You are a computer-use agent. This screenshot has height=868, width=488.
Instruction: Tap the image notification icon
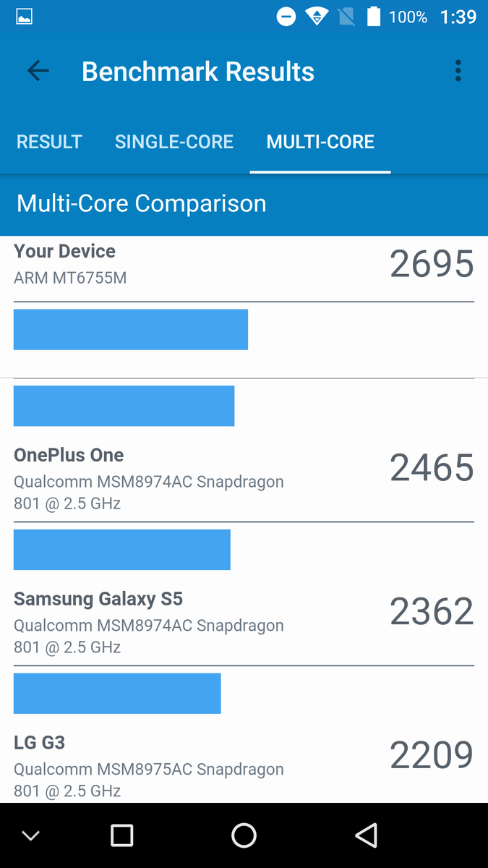coord(24,17)
